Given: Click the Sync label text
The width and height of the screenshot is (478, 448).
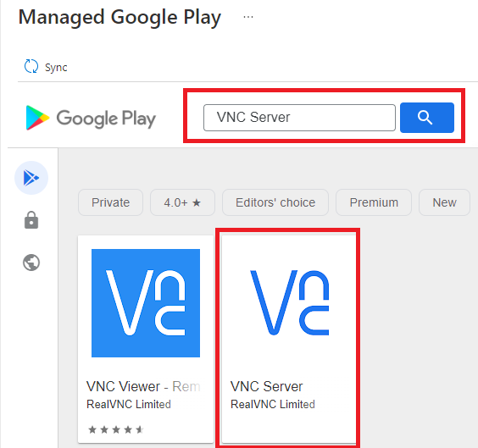Looking at the screenshot, I should (x=56, y=67).
